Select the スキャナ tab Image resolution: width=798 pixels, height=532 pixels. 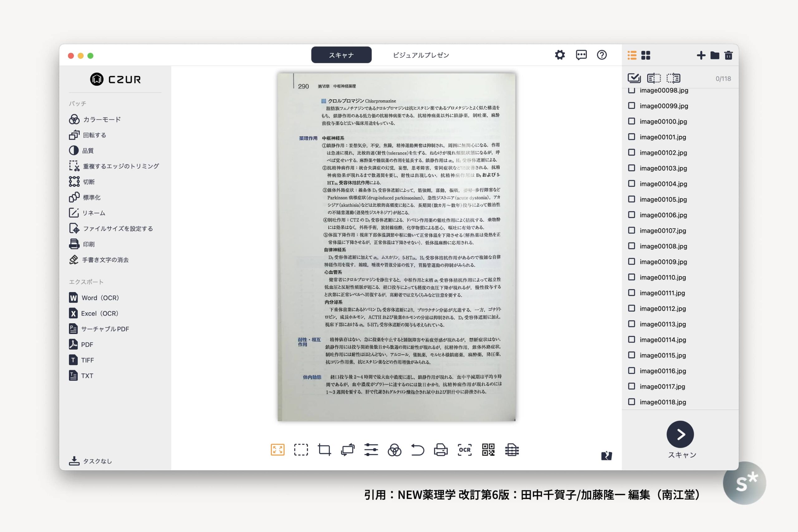coord(341,55)
